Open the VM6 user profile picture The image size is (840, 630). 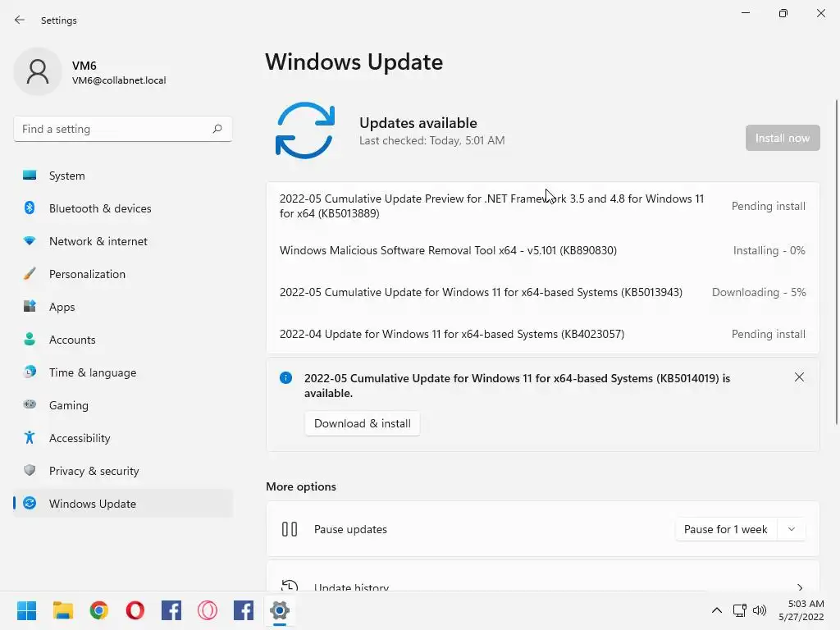pos(38,71)
